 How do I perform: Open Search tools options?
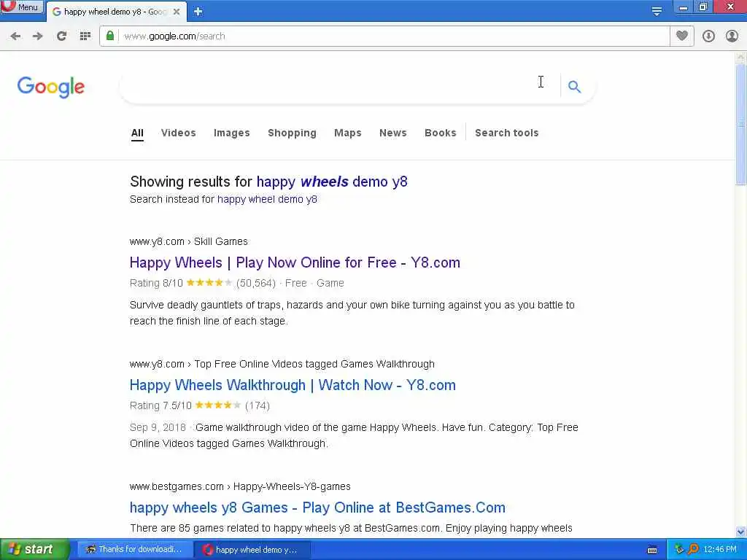tap(506, 133)
